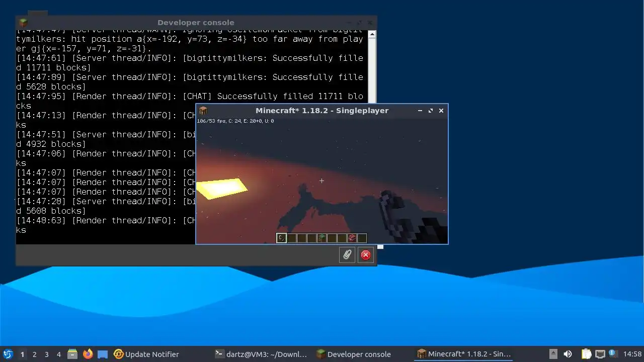
Task: Open the volume control in the tray
Action: pyautogui.click(x=568, y=354)
